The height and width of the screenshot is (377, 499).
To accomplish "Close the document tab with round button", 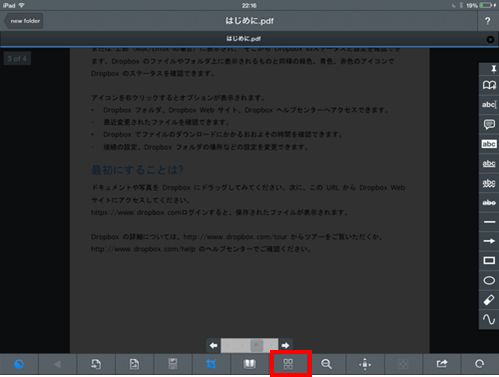I will click(x=490, y=39).
